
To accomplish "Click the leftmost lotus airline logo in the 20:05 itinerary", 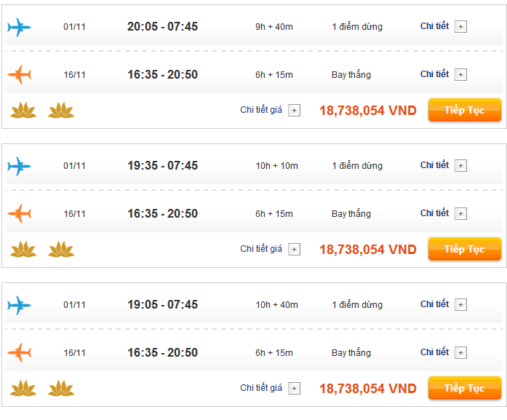I will click(23, 111).
